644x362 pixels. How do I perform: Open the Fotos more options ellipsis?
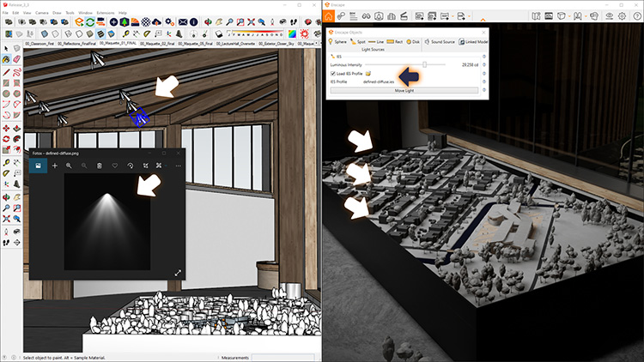tap(178, 166)
